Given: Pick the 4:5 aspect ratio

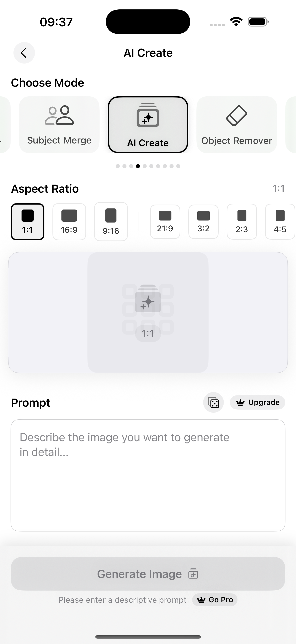Looking at the screenshot, I should [280, 221].
